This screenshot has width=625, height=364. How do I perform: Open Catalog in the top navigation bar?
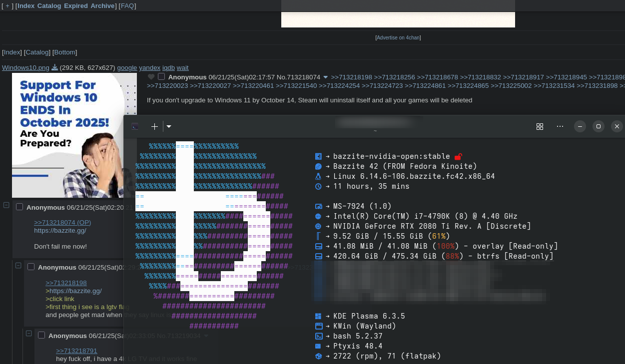(49, 6)
